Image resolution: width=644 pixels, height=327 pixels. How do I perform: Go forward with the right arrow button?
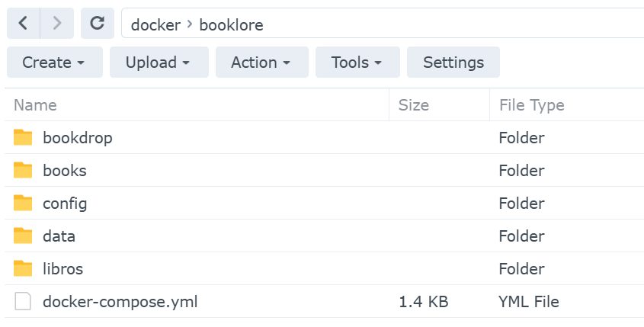tap(57, 24)
